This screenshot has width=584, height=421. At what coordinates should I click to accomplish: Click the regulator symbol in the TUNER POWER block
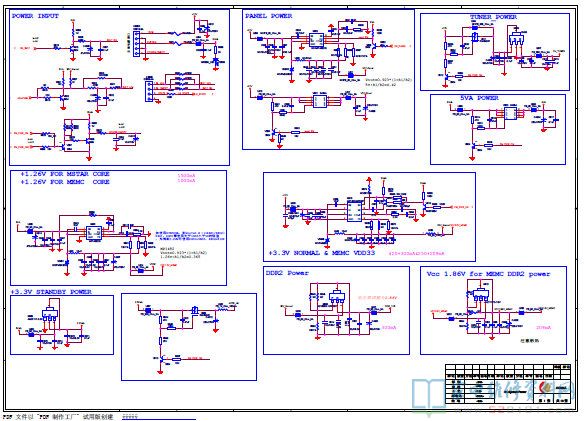pos(516,38)
